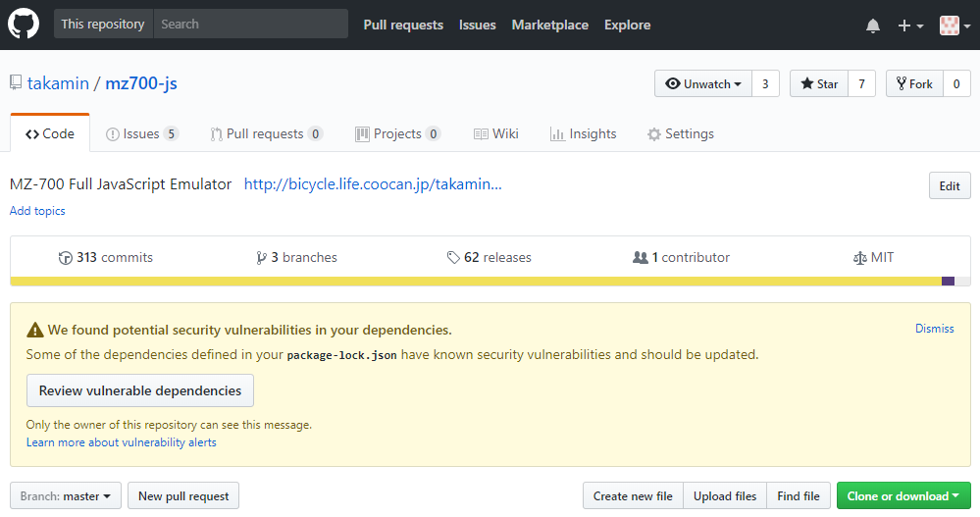View the 313 commits history
Viewport: 980px width, 517px height.
coord(106,257)
